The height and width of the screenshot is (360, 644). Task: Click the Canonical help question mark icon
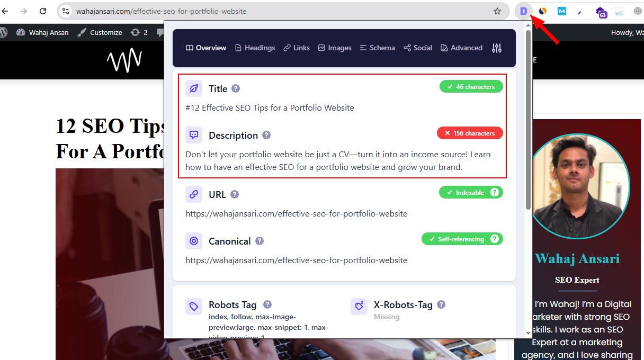point(259,241)
